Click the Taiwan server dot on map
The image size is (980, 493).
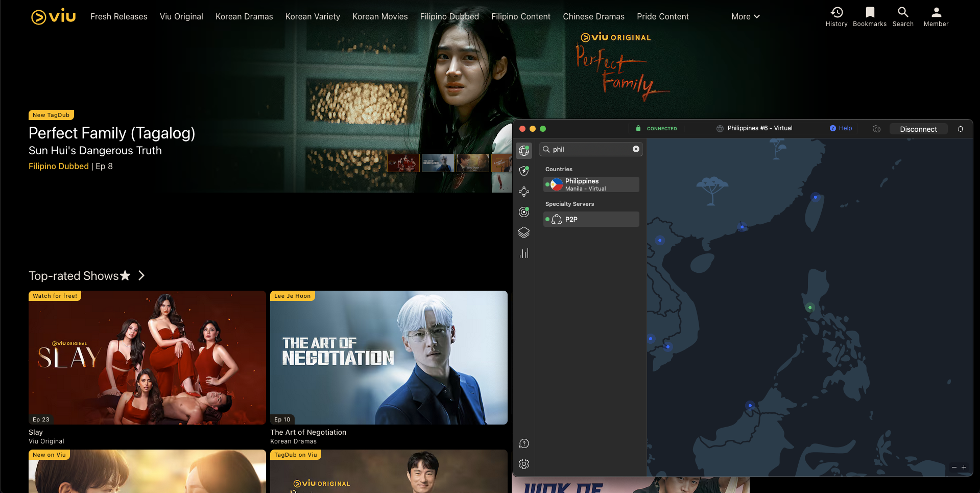coord(816,197)
